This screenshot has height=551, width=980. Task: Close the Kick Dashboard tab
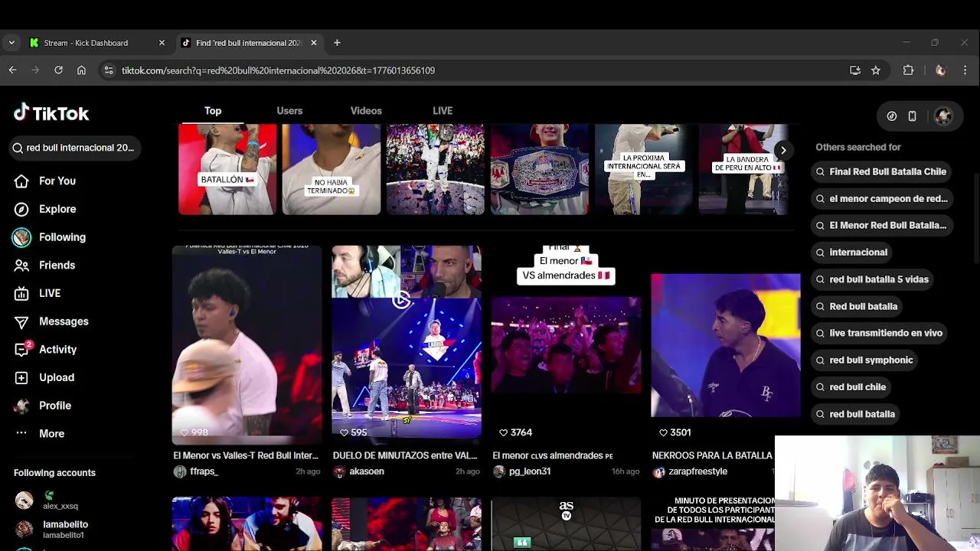click(162, 43)
